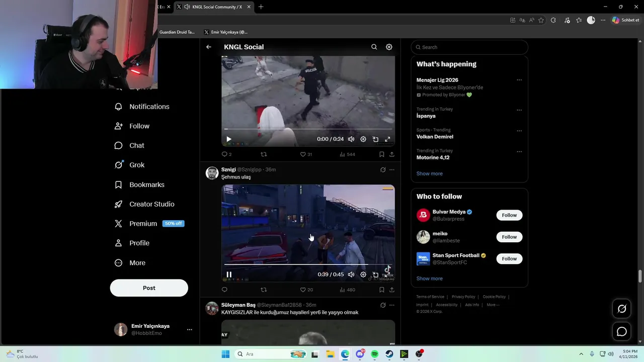
Task: Open options for the Menajer Lig 2026 trend
Action: [519, 80]
